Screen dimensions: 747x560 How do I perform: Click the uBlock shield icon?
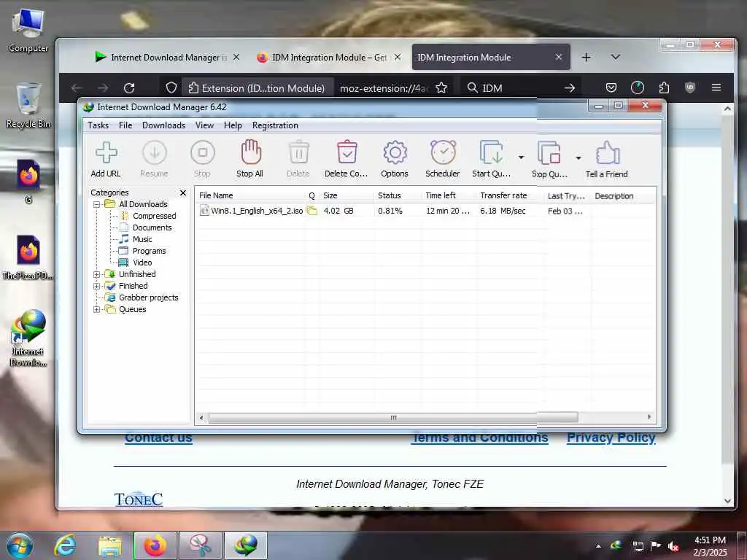pos(690,87)
